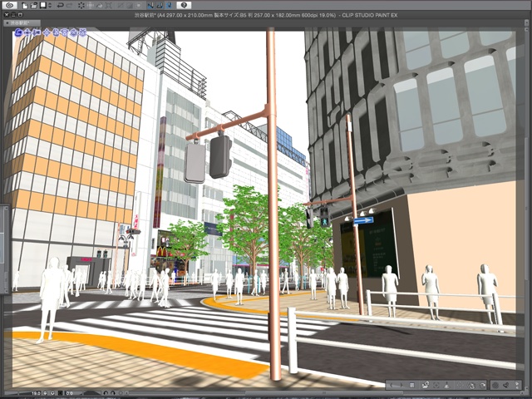
Task: Click collapsed left palette dock handle
Action: 4,249
